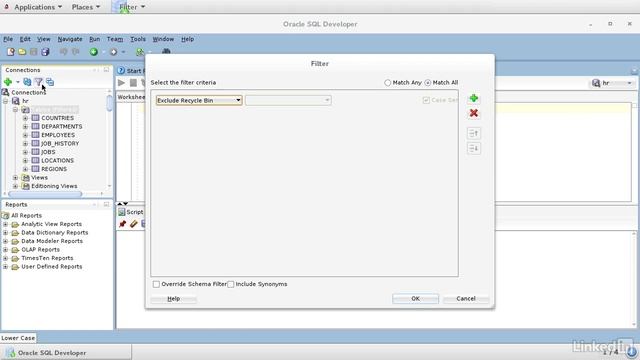Expand the Views node
Image resolution: width=640 pixels, height=360 pixels.
(x=16, y=178)
